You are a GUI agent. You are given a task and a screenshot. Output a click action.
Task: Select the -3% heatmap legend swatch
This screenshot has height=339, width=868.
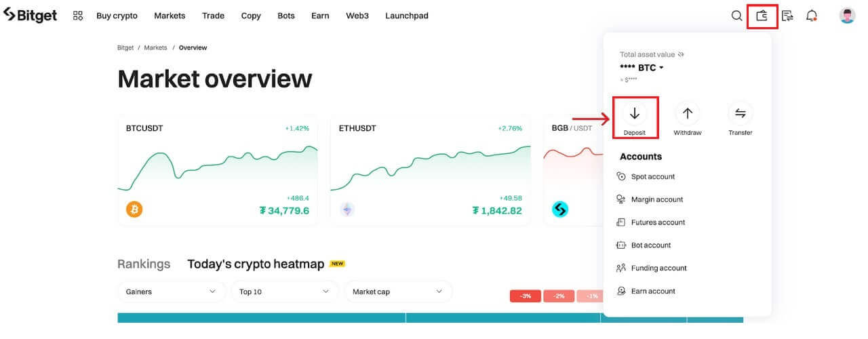pyautogui.click(x=526, y=296)
